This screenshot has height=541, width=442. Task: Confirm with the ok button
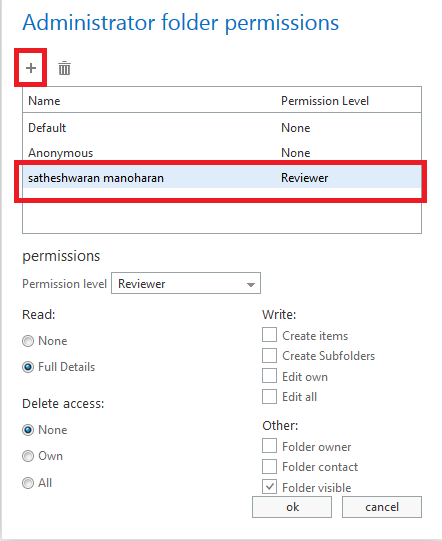point(292,507)
